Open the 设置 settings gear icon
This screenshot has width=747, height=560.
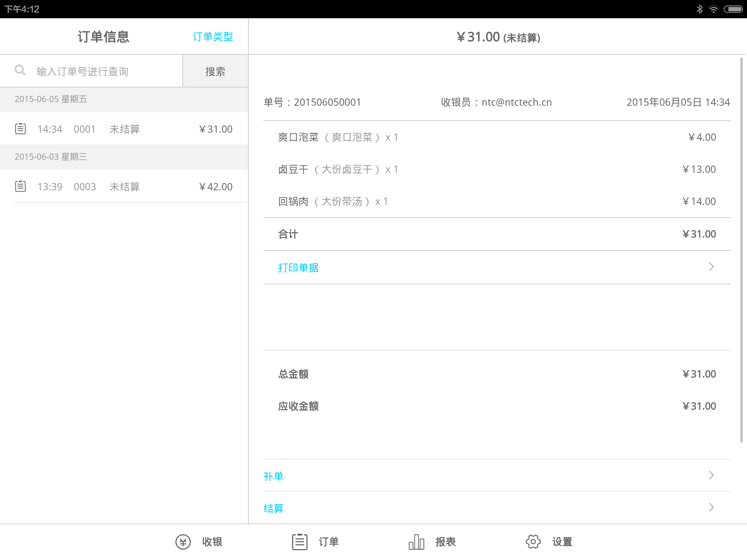[533, 542]
